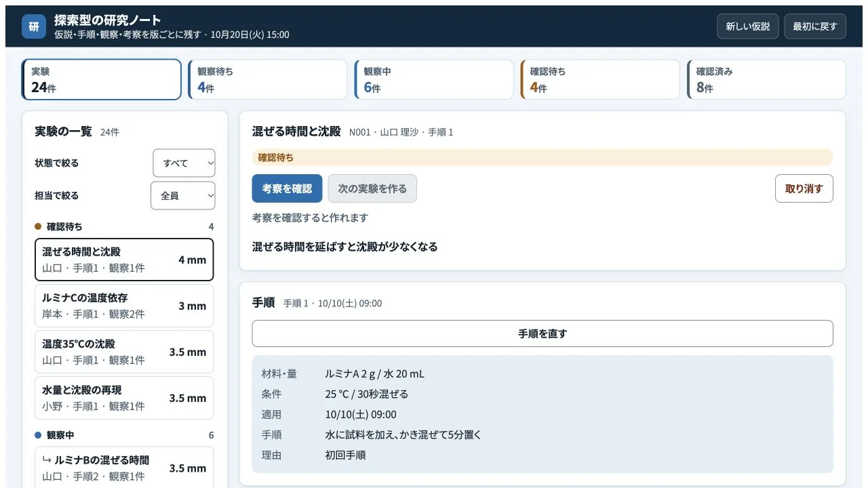Click the materials value ルミナA 2 g / 水 20 mL
This screenshot has height=488, width=868.
tap(375, 373)
